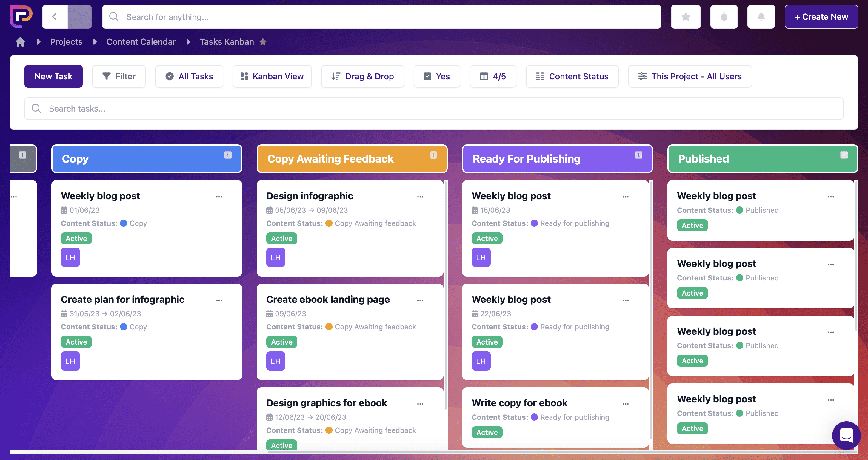Add task via Published column plus icon
Viewport: 868px width, 460px height.
[844, 155]
